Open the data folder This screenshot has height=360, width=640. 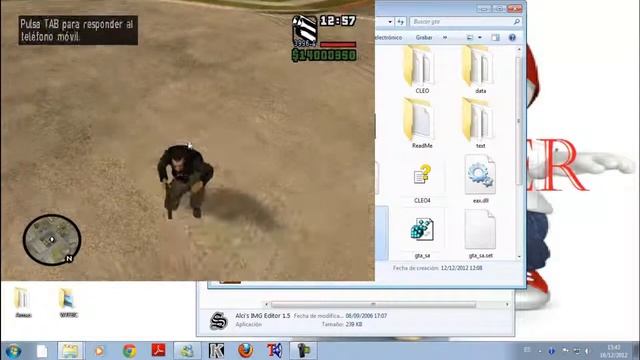[478, 70]
